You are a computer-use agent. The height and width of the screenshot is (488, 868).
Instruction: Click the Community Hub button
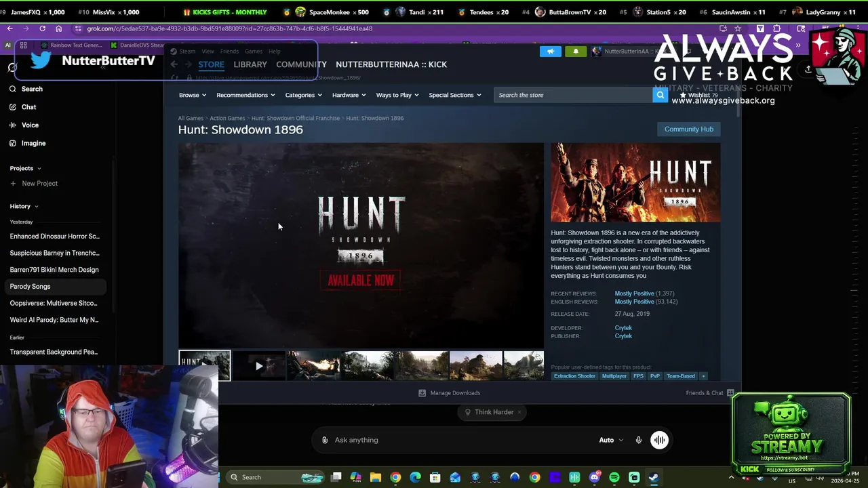(688, 129)
